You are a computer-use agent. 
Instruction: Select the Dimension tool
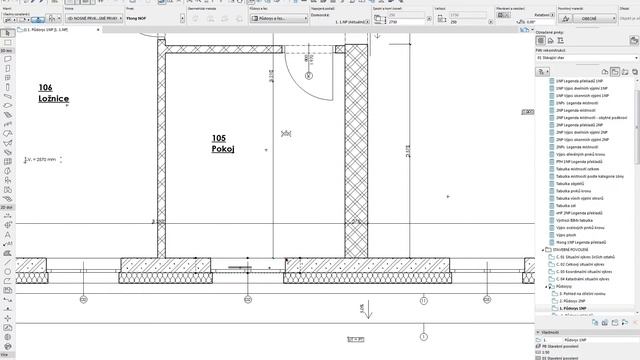click(x=7, y=216)
